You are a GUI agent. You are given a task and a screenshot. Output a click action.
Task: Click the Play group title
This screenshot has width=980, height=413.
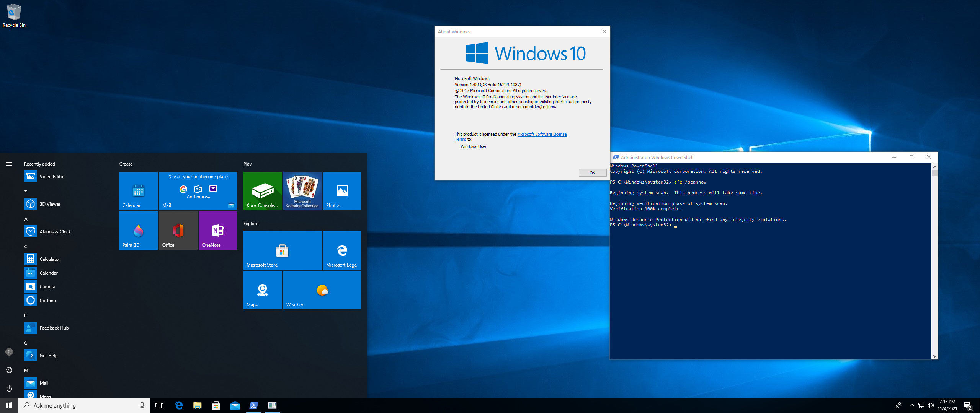[248, 164]
